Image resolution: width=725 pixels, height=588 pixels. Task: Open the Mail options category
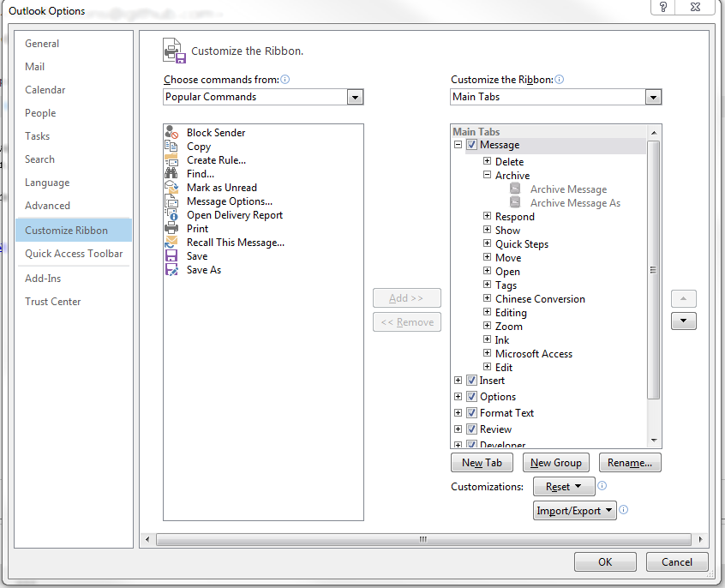pos(34,67)
